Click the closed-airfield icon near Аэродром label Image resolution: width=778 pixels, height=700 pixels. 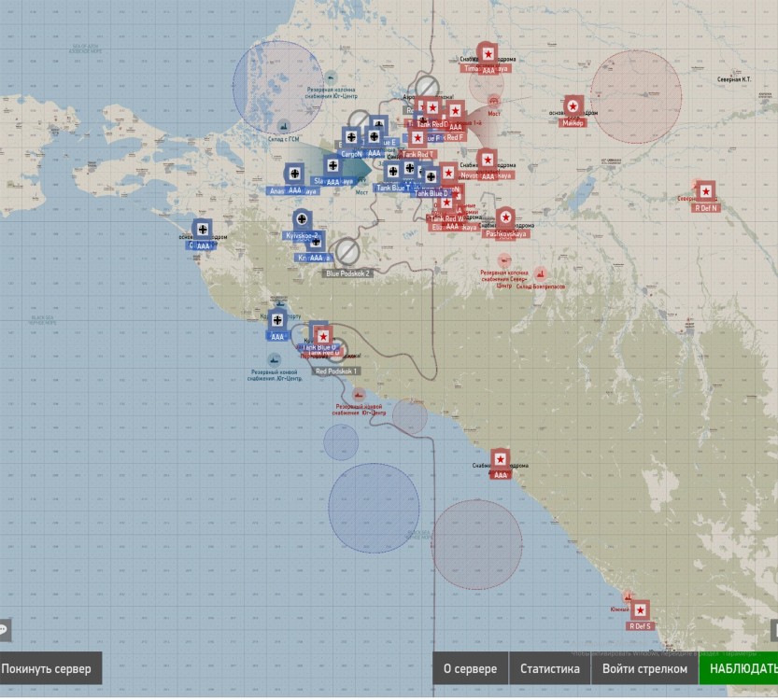427,88
